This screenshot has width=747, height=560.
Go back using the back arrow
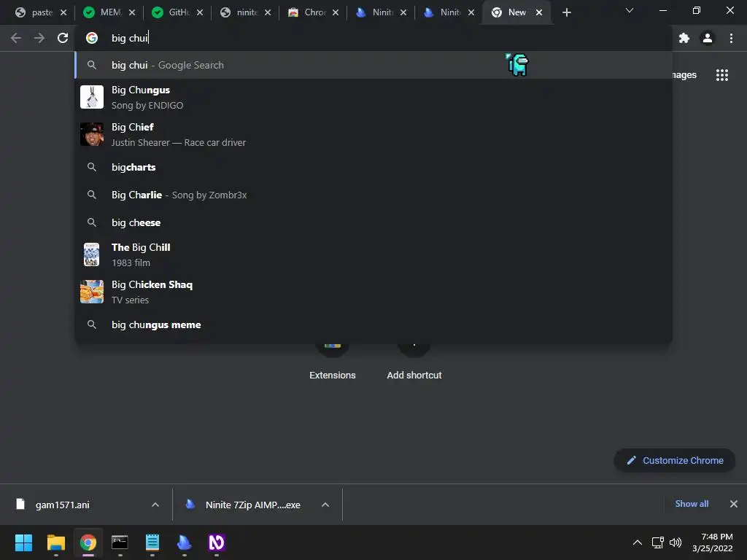click(16, 38)
